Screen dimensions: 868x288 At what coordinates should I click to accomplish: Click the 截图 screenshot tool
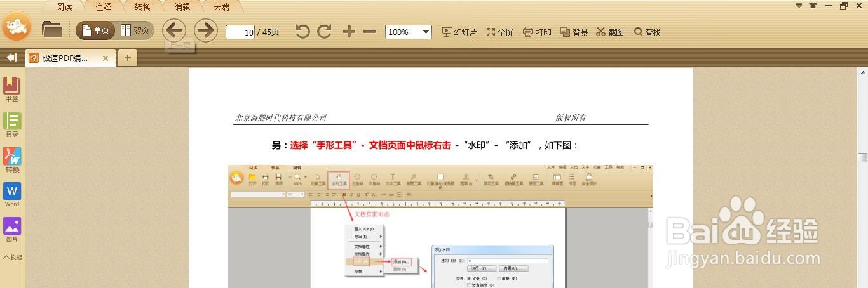click(610, 32)
